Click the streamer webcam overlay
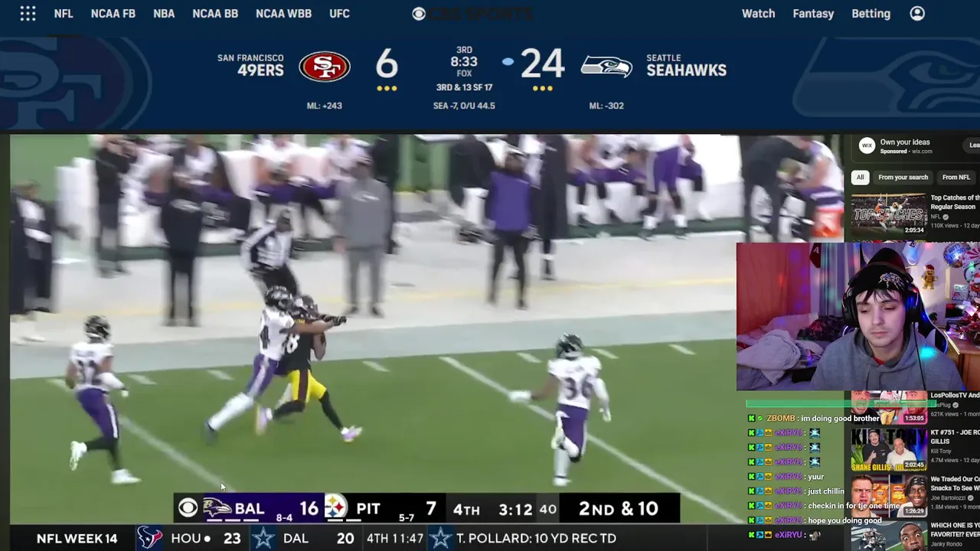 point(857,317)
